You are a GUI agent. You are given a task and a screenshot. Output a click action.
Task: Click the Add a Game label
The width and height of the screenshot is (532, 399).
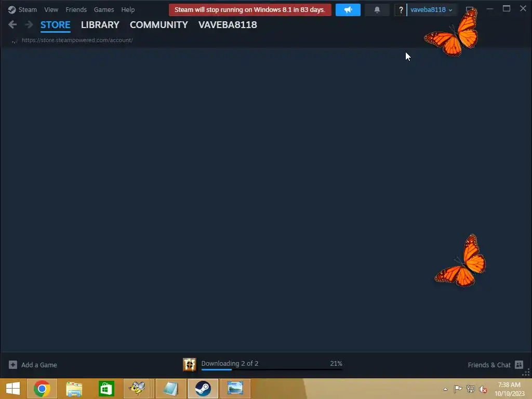(x=39, y=365)
